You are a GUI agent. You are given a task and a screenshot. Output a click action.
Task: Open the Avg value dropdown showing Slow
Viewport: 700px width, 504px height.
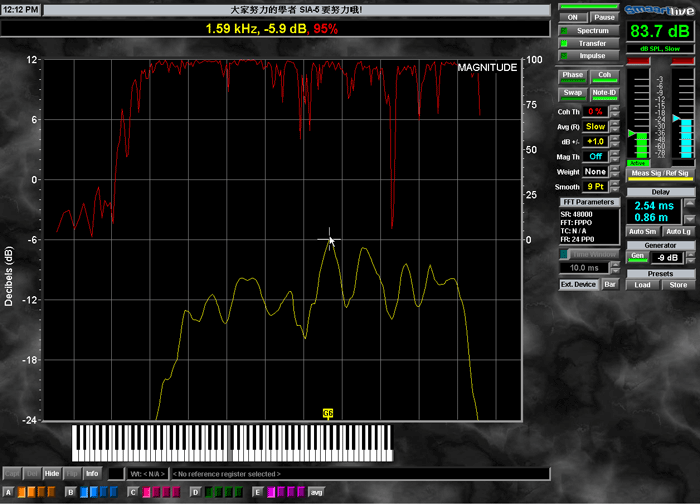[x=595, y=127]
